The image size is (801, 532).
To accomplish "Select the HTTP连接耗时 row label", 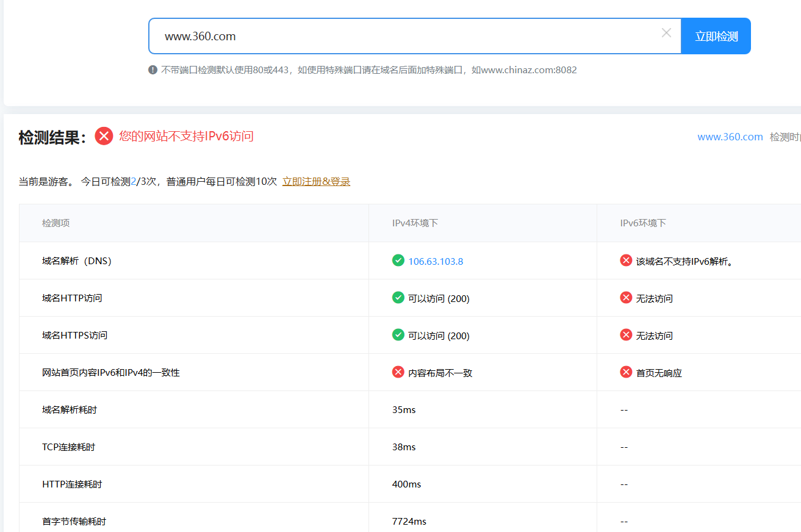I will [x=72, y=484].
